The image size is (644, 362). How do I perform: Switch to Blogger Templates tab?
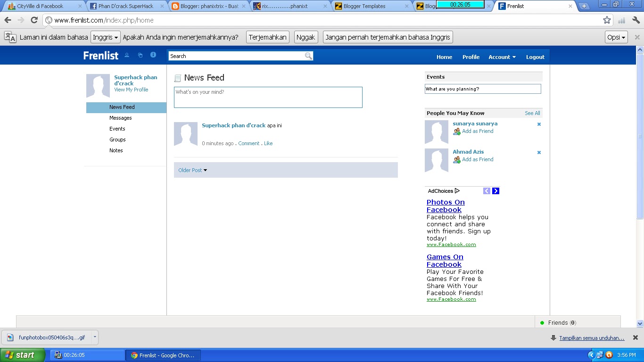pyautogui.click(x=371, y=6)
